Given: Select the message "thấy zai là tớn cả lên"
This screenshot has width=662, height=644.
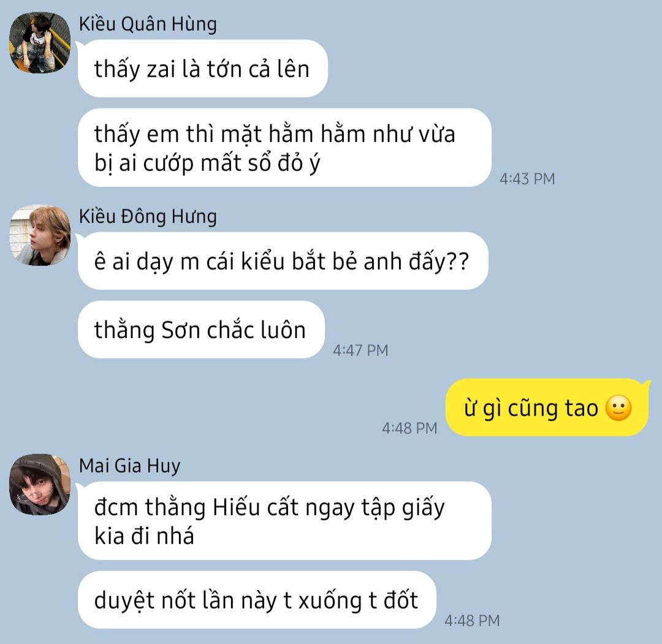Looking at the screenshot, I should click(203, 69).
